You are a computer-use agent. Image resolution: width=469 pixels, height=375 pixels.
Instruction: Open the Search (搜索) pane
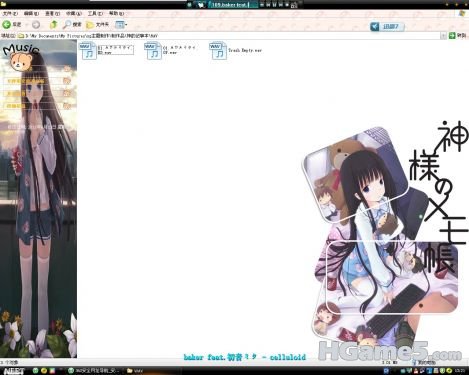(73, 25)
